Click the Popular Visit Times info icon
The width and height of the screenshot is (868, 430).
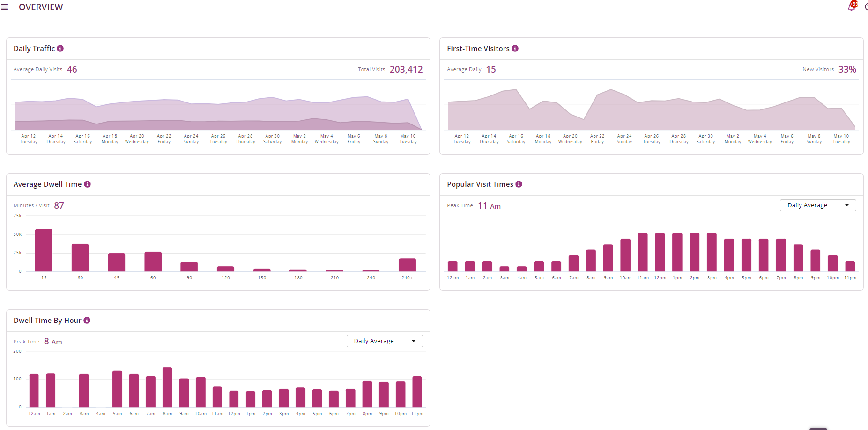(x=519, y=184)
